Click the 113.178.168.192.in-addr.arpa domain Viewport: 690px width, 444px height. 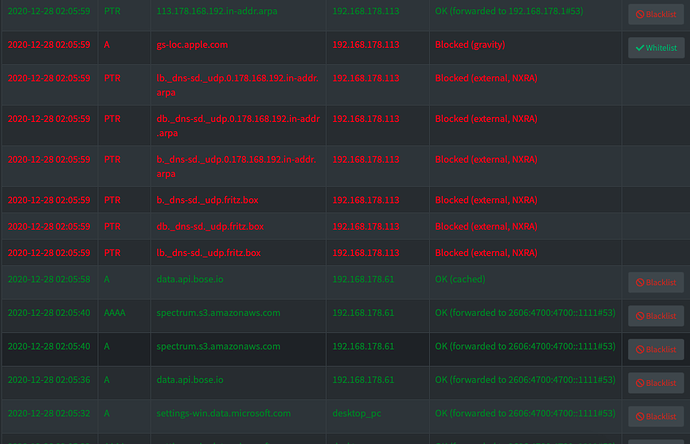click(217, 11)
